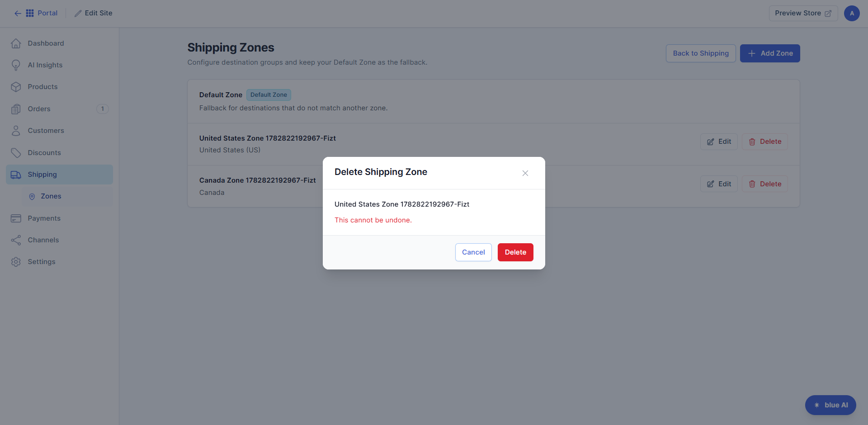Open Payments section

click(59, 218)
